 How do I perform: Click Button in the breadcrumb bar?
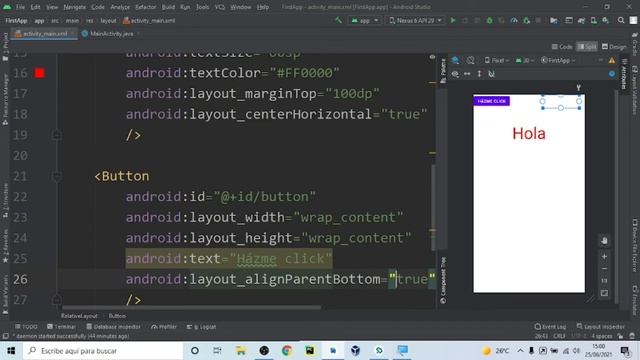117,316
